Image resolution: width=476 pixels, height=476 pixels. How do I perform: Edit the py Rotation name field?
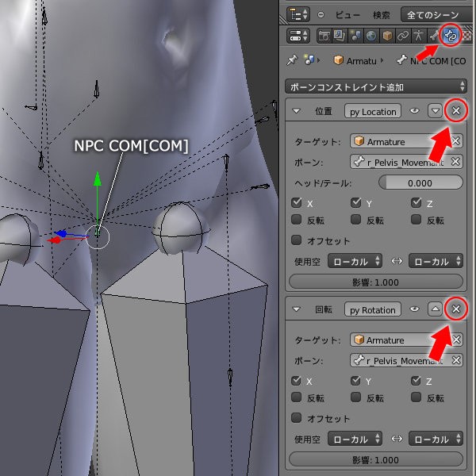pyautogui.click(x=373, y=309)
